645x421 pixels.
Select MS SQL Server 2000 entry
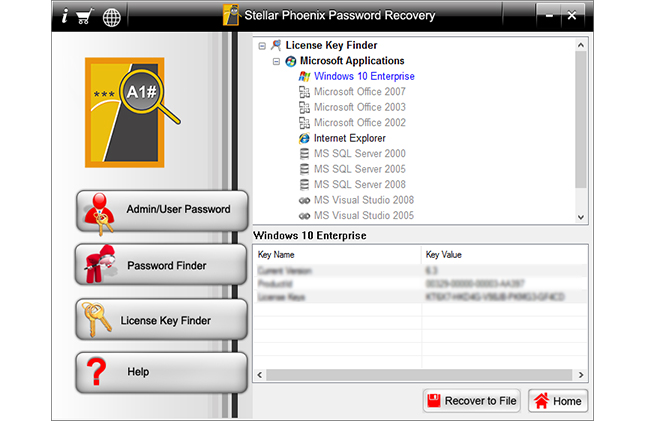coord(360,154)
